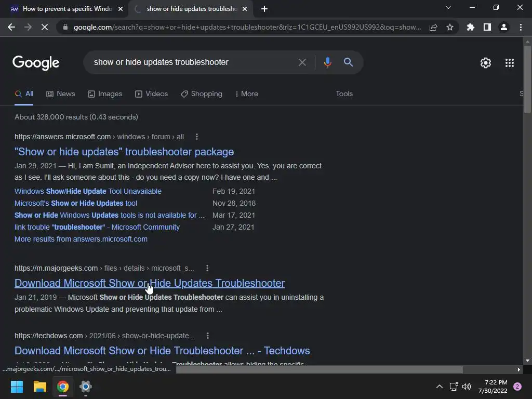Open 'Download Microsoft Show or Hide Updates Troubleshooter'
This screenshot has width=532, height=399.
click(150, 283)
